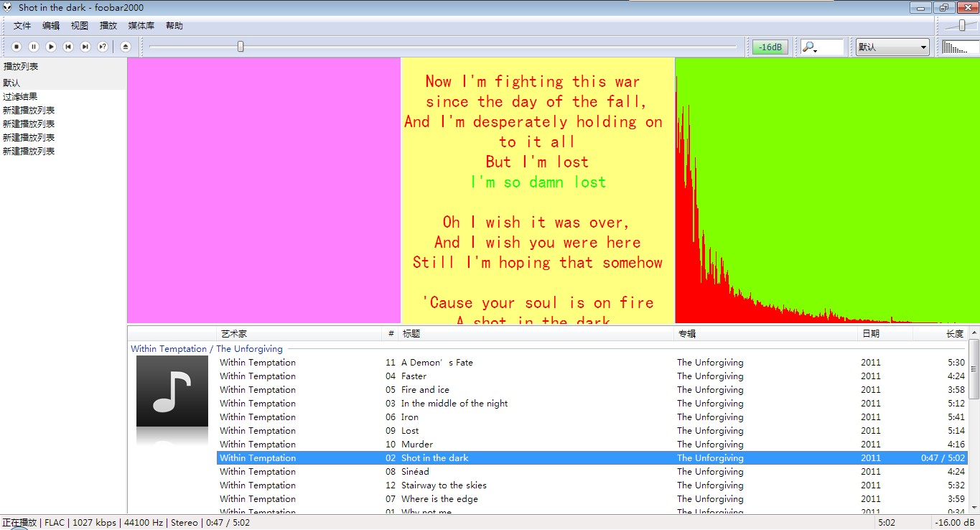Click the seek bar slider handle
This screenshot has height=530, width=980.
[241, 47]
